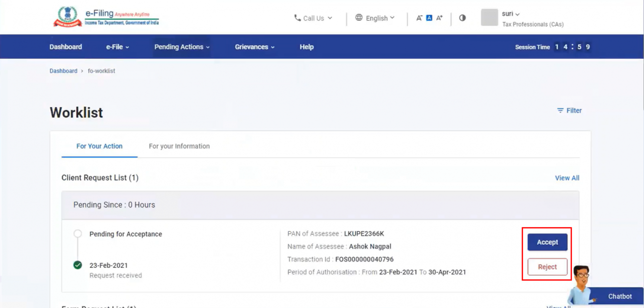Select the Call Us phone icon

point(298,18)
